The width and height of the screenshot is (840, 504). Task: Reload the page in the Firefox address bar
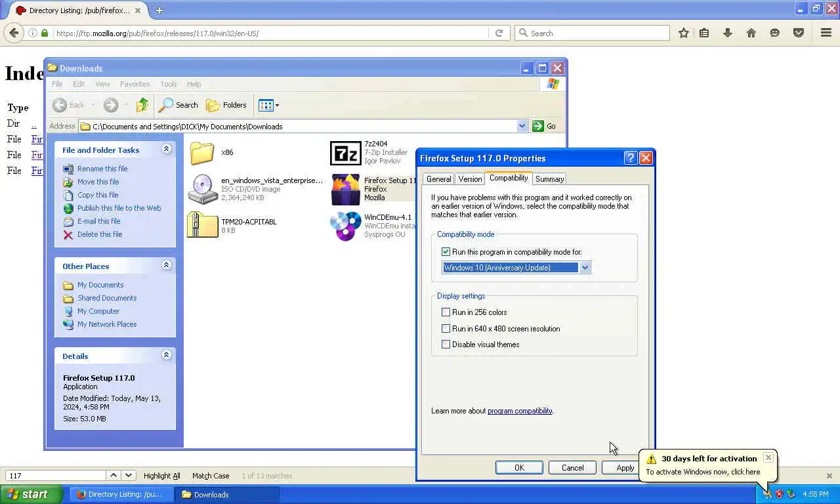(499, 33)
